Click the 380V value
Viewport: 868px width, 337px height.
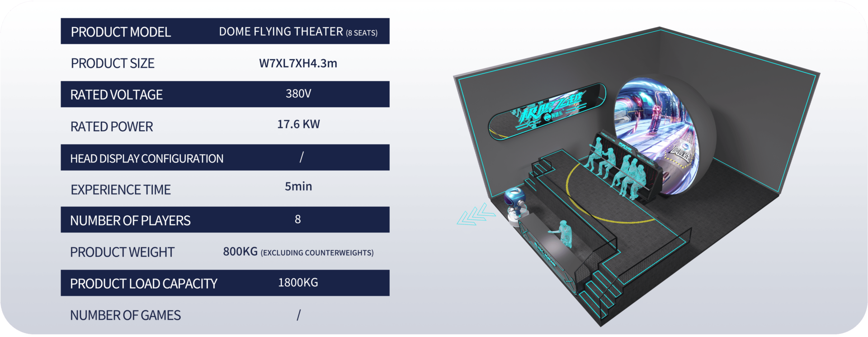tap(298, 94)
